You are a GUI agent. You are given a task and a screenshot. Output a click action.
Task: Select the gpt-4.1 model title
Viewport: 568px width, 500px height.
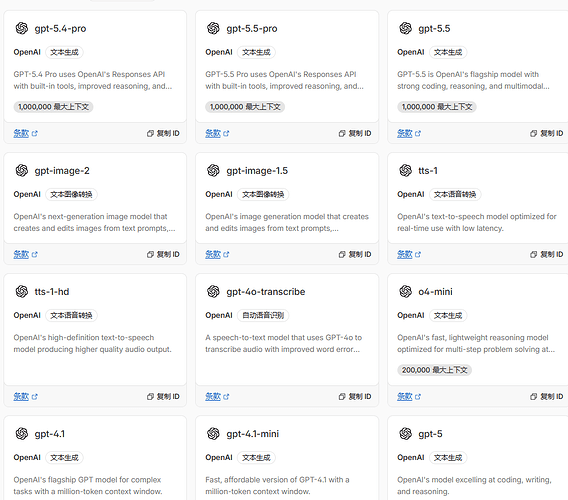pyautogui.click(x=50, y=434)
